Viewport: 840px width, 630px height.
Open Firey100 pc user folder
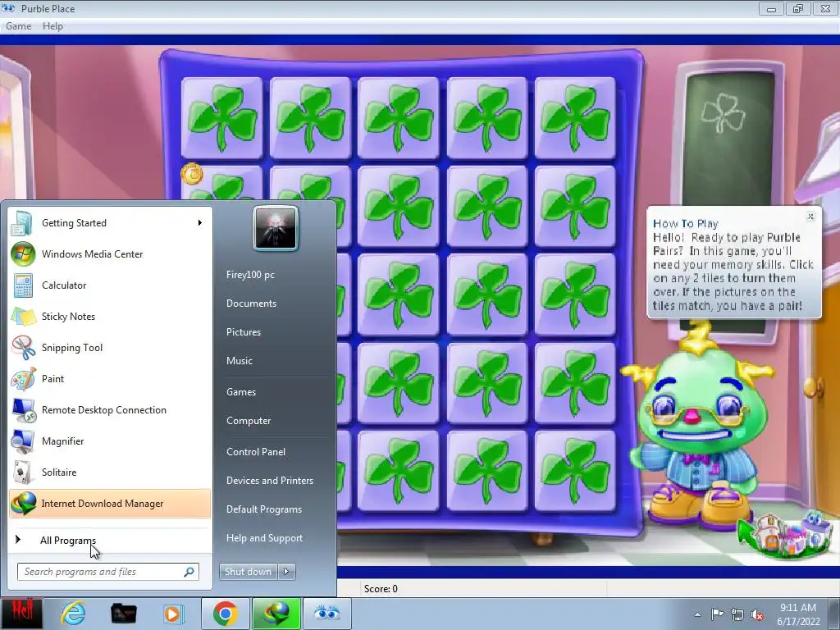tap(250, 275)
